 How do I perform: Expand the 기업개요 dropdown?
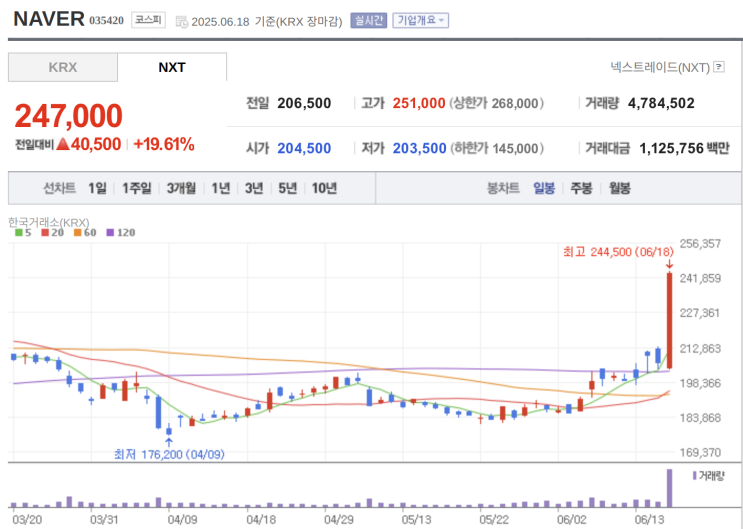click(420, 20)
